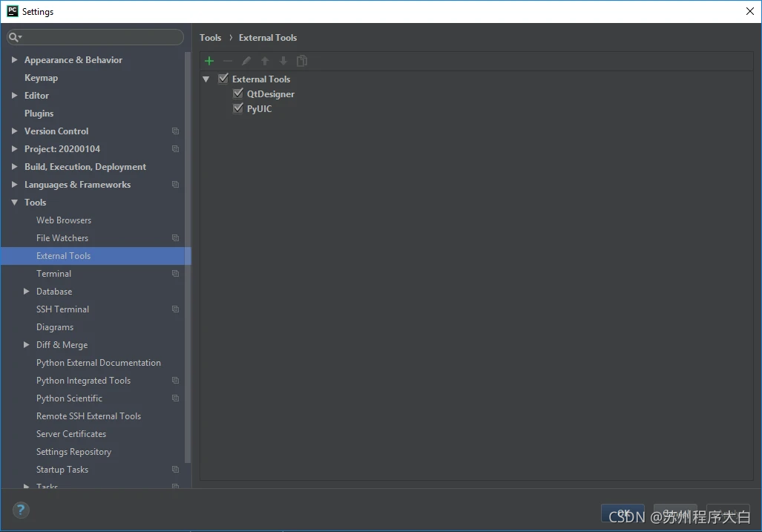Copy the selected tool with the copy icon
Screen dimensions: 762x532
click(x=302, y=61)
